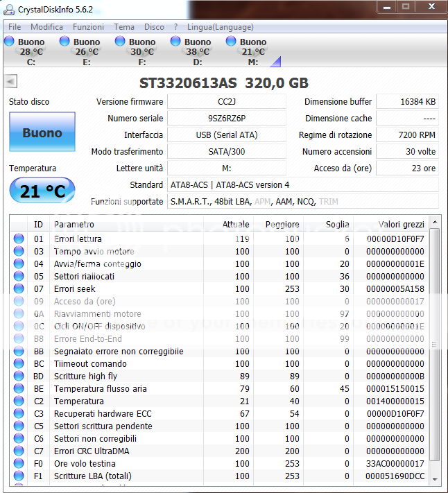Click the serial number field 9SZ6RZ6P

[226, 119]
